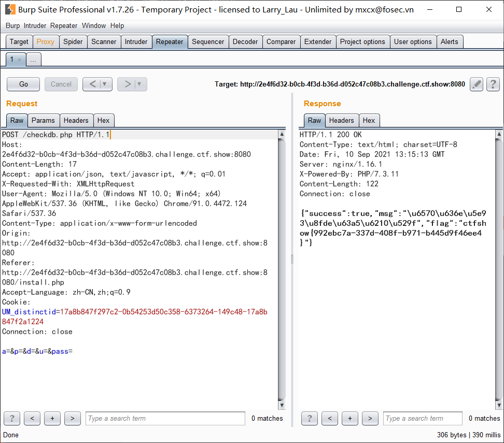Click the Cancel button

pos(61,84)
